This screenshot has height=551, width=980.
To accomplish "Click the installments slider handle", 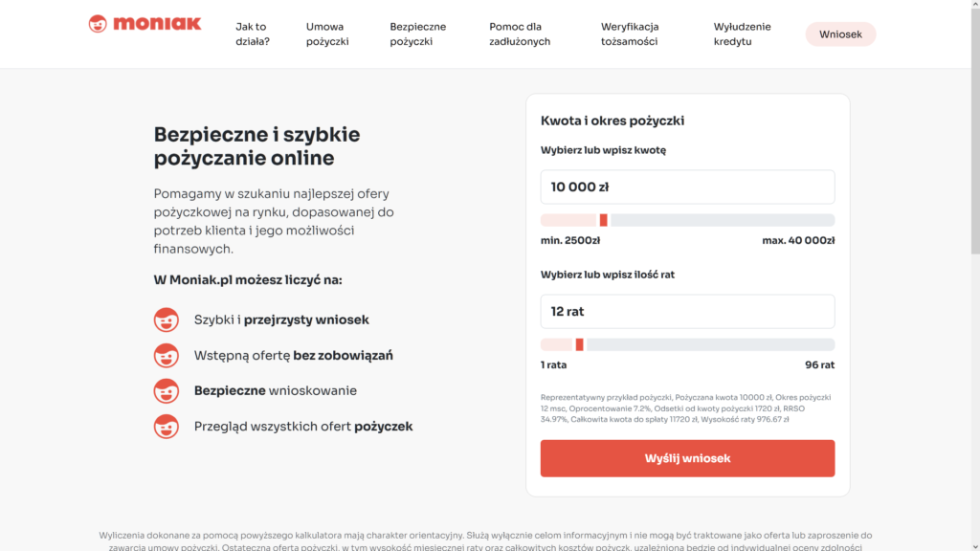I will click(x=579, y=344).
